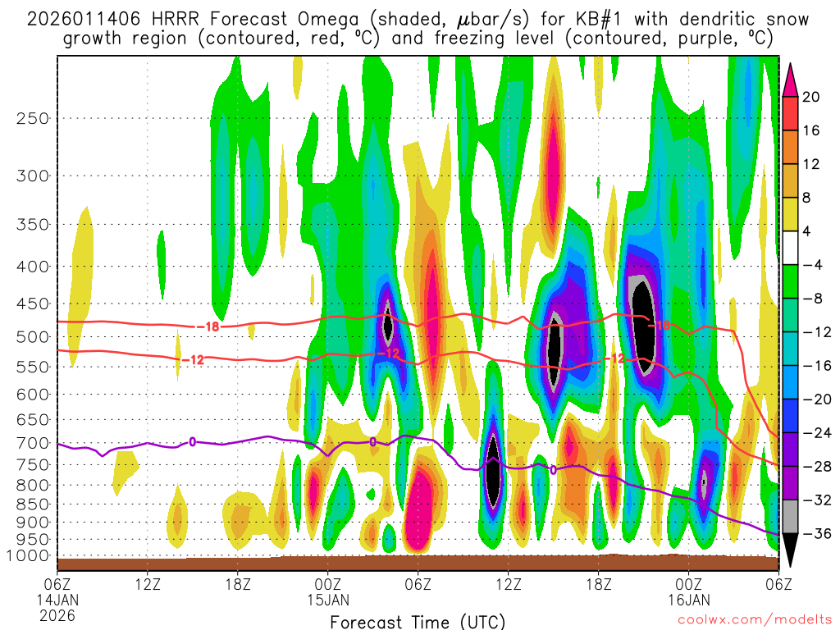
Task: Click the 00Z label above 16JAN
Action: 688,583
